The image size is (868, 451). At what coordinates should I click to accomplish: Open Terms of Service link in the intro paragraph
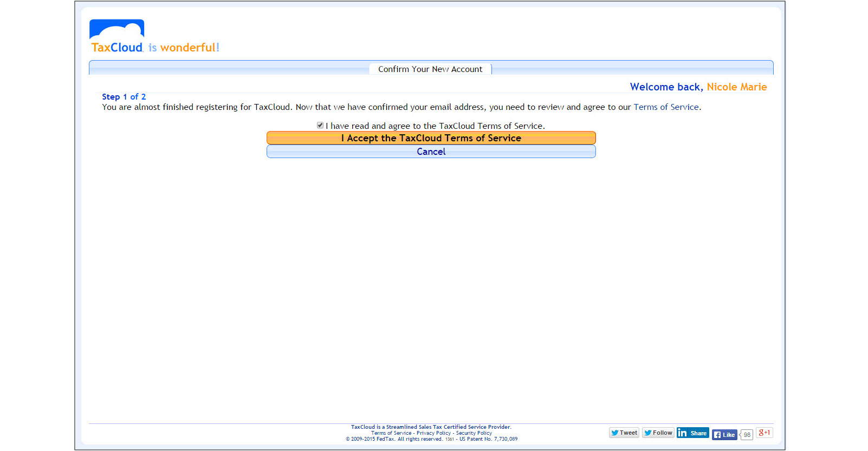(x=666, y=107)
